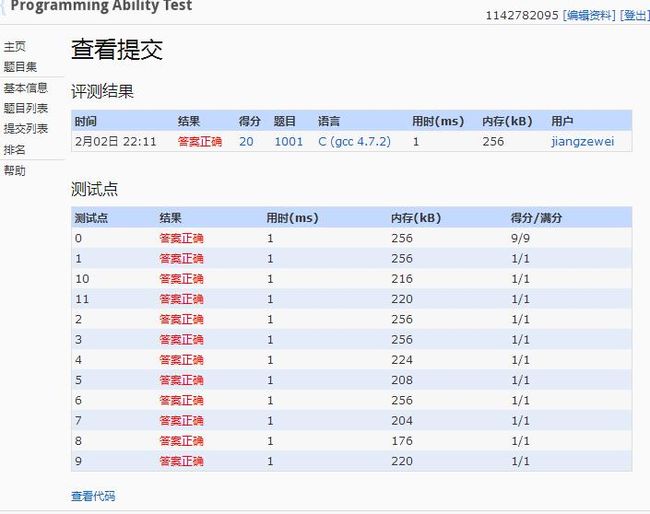650x514 pixels.
Task: Click score 1/1 for test point 6
Action: click(x=520, y=400)
